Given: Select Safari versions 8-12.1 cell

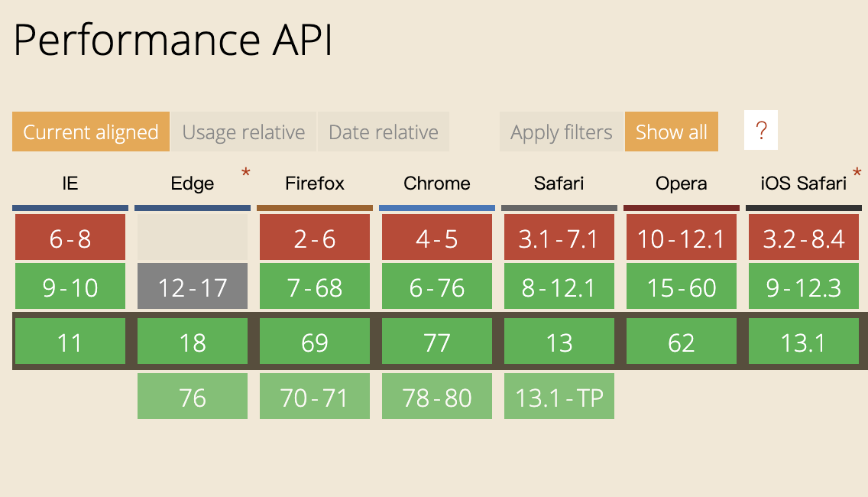Looking at the screenshot, I should 559,286.
